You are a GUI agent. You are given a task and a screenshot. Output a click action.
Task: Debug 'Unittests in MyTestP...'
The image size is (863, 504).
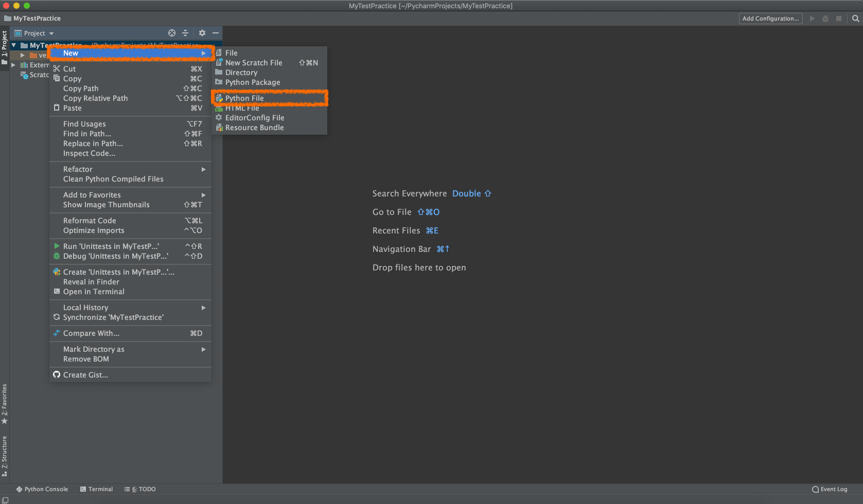pos(130,256)
